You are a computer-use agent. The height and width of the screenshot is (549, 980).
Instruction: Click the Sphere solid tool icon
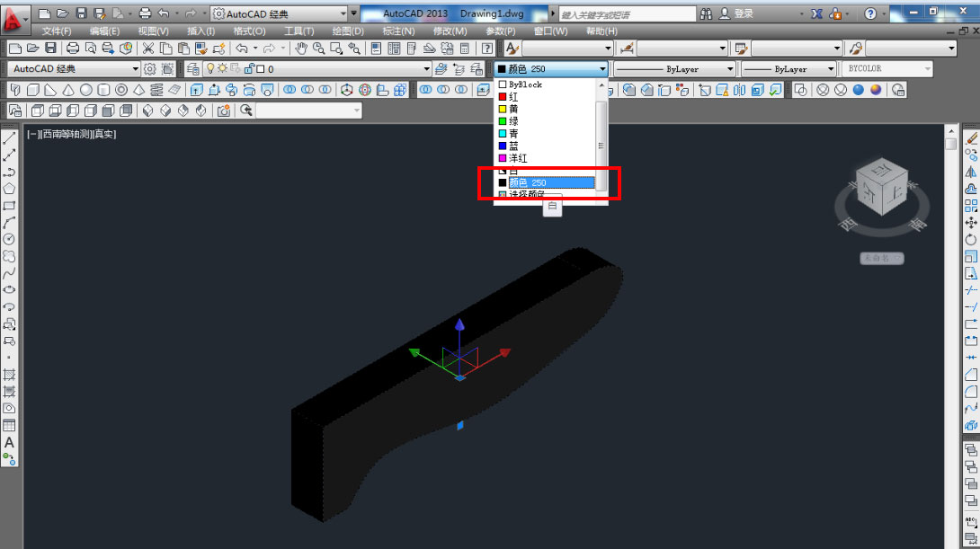point(86,90)
